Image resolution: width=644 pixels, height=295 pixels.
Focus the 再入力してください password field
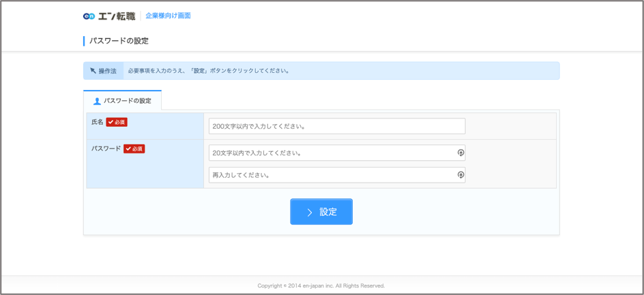(x=337, y=175)
